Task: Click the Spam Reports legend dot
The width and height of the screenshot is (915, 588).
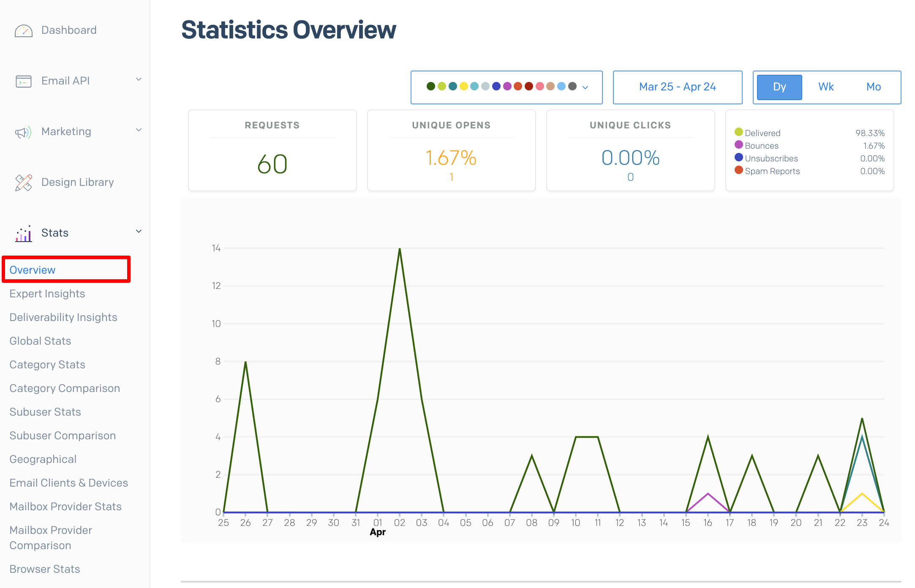Action: point(739,171)
